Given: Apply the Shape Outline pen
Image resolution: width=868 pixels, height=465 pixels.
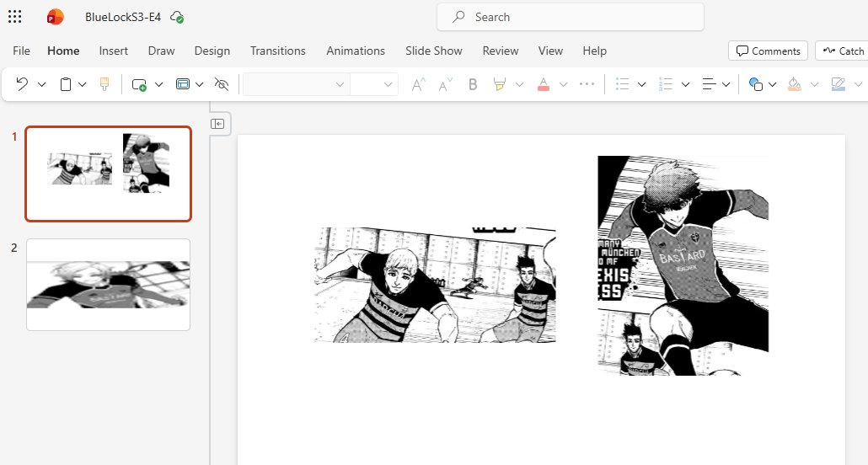Looking at the screenshot, I should coord(839,84).
